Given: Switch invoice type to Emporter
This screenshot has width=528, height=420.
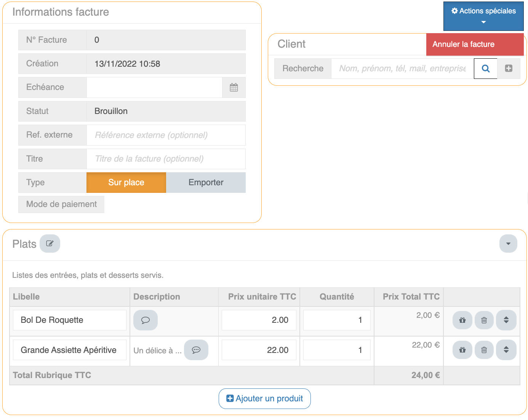Looking at the screenshot, I should [x=206, y=183].
